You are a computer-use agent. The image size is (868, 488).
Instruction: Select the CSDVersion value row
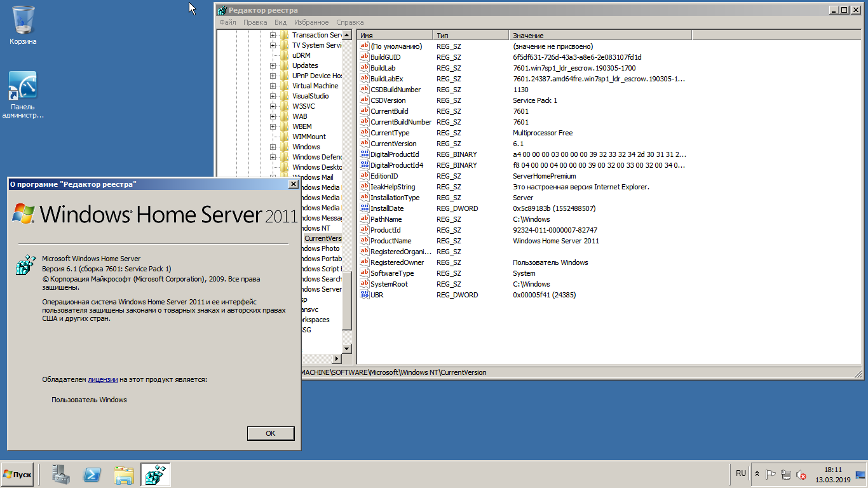click(524, 100)
